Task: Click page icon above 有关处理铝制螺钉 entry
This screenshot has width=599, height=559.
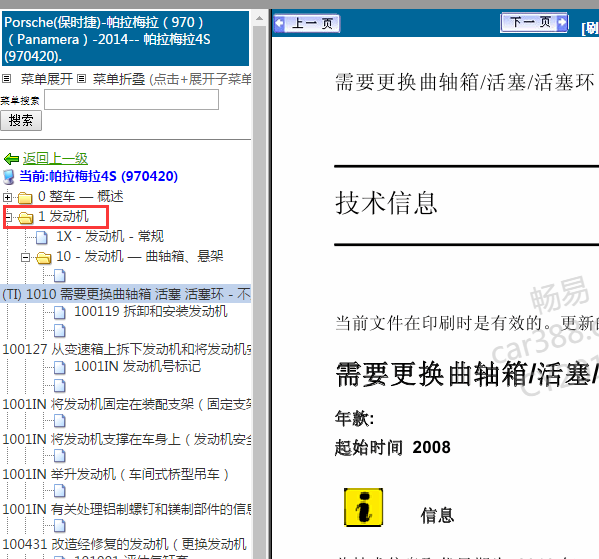Action: [60, 491]
